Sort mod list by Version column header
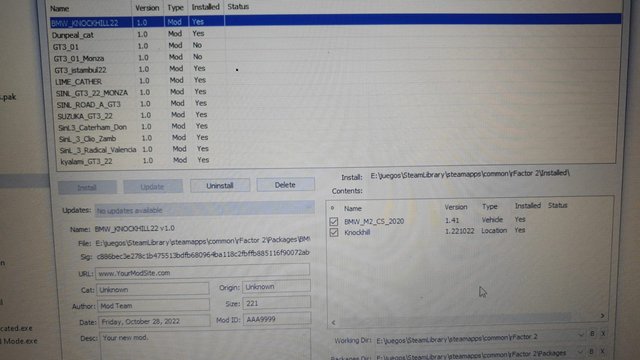This screenshot has width=640, height=360. [x=147, y=8]
